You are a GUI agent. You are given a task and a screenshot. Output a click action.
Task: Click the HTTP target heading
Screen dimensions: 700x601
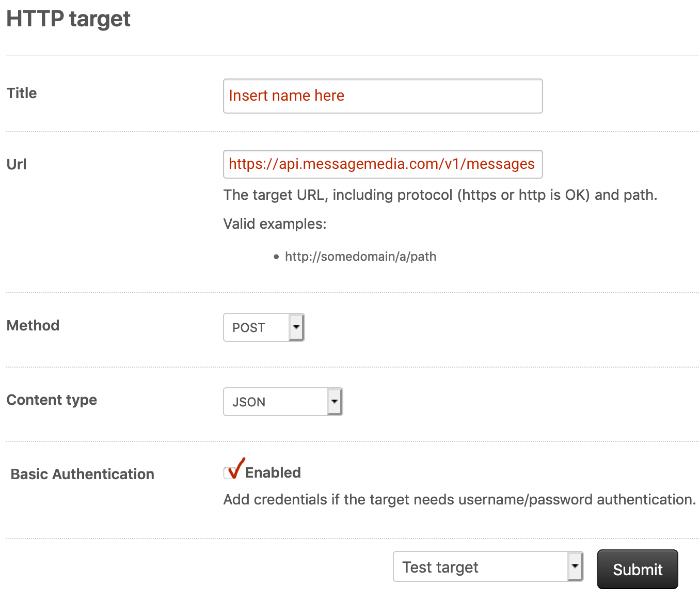tap(68, 19)
